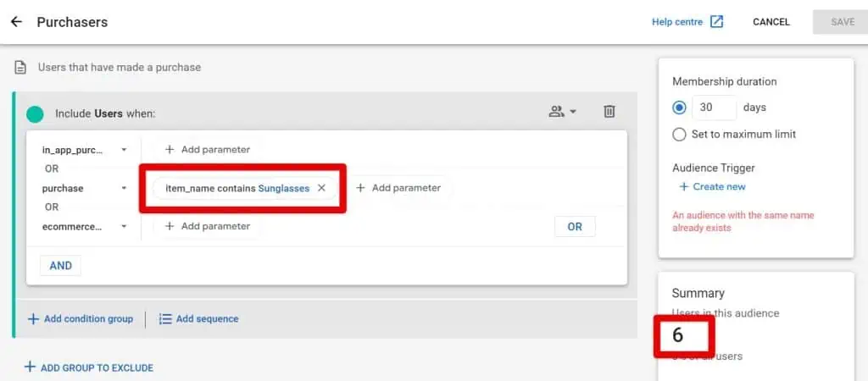
Task: Expand the purchase event dropdown
Action: [x=124, y=188]
